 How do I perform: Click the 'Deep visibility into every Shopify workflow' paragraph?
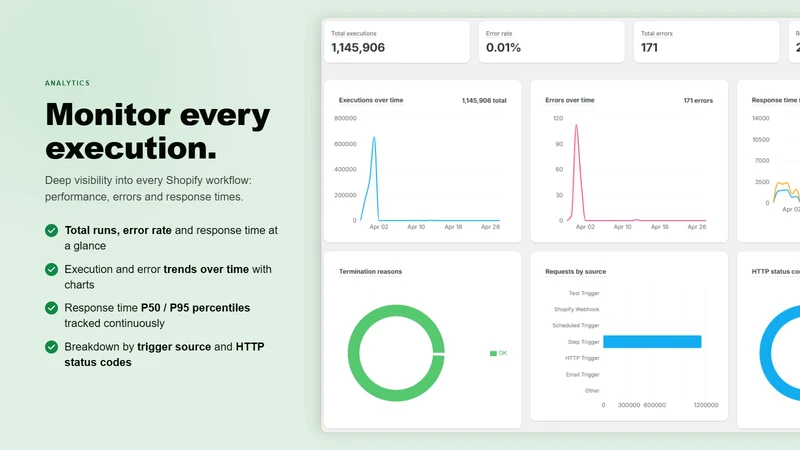[x=148, y=189]
